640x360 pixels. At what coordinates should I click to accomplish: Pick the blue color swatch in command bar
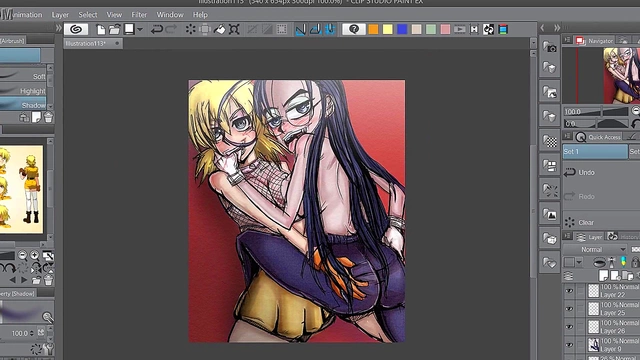pos(402,29)
